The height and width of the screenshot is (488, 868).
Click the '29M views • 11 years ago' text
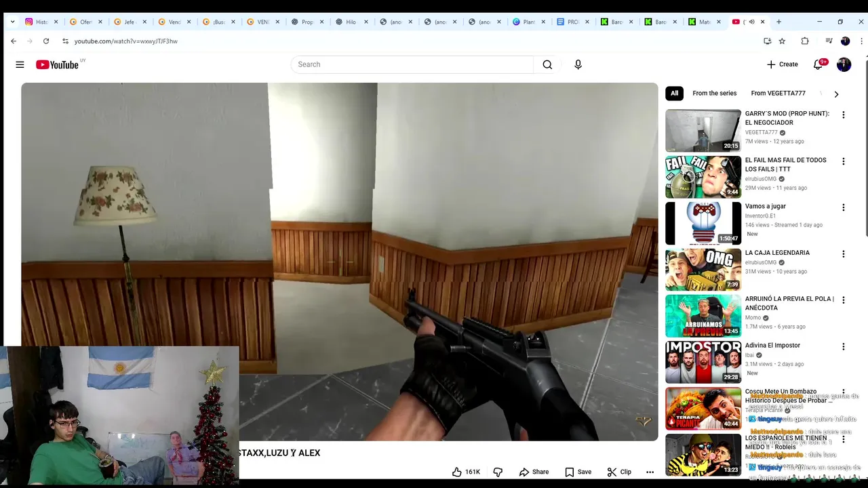(x=776, y=188)
